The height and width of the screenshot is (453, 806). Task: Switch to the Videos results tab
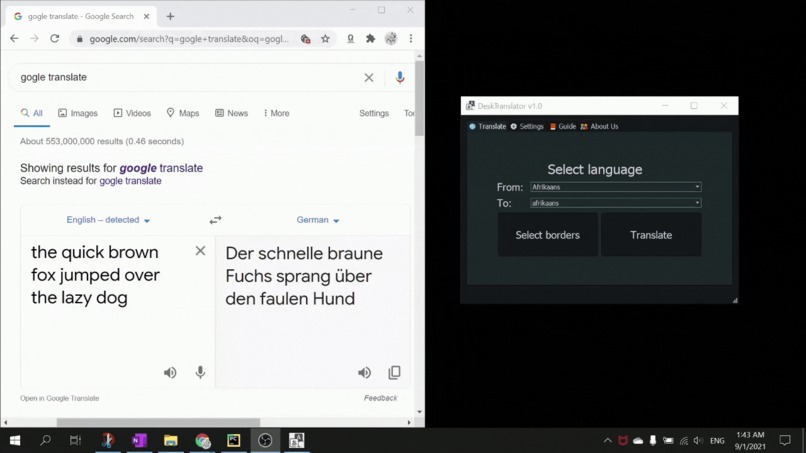(x=132, y=113)
